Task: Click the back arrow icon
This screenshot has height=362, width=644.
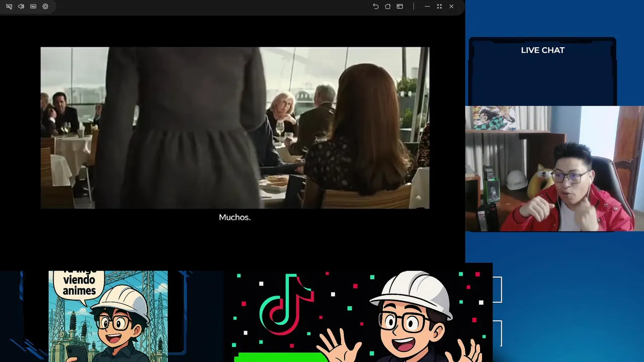Action: click(x=375, y=7)
